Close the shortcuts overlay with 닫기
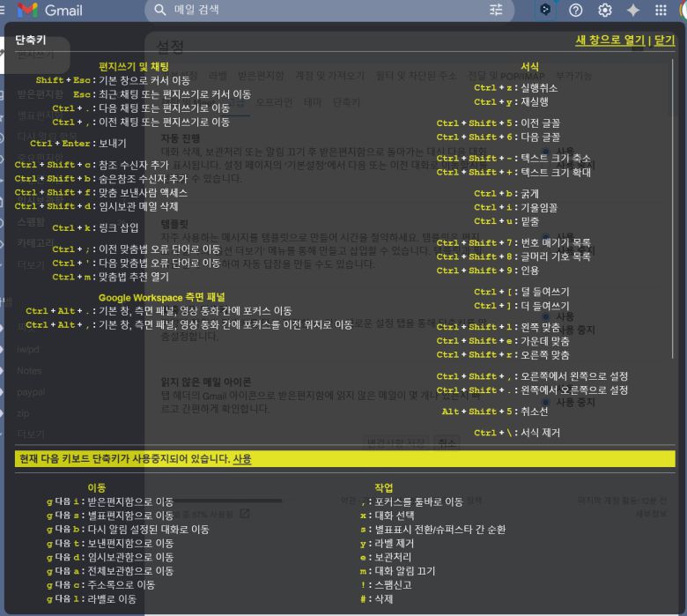This screenshot has height=616, width=687. (664, 41)
